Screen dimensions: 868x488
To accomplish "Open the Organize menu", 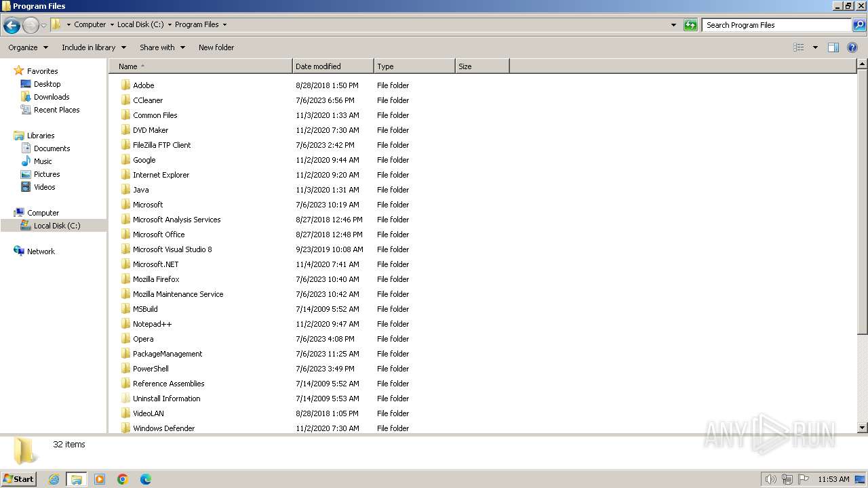I will point(28,47).
